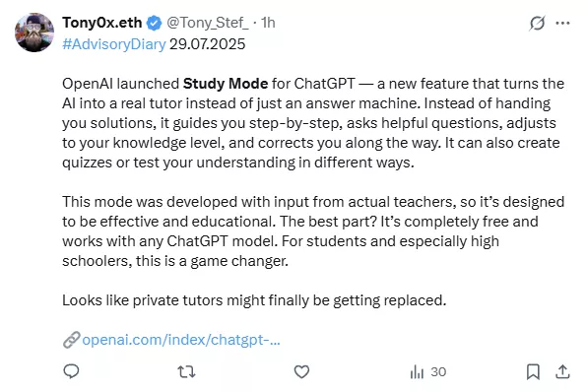This screenshot has width=587, height=392.
Task: Open TonyOx.eth's profile avatar picture
Action: 34,33
